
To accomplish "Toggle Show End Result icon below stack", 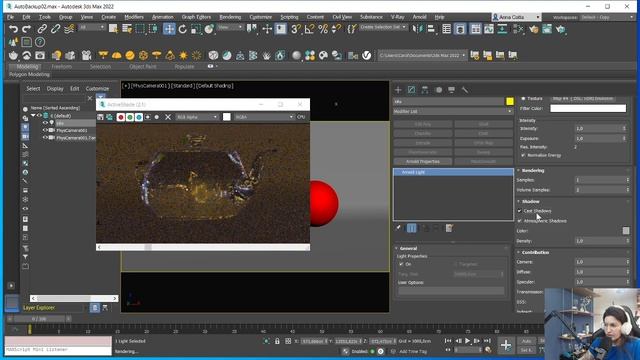I will [411, 228].
